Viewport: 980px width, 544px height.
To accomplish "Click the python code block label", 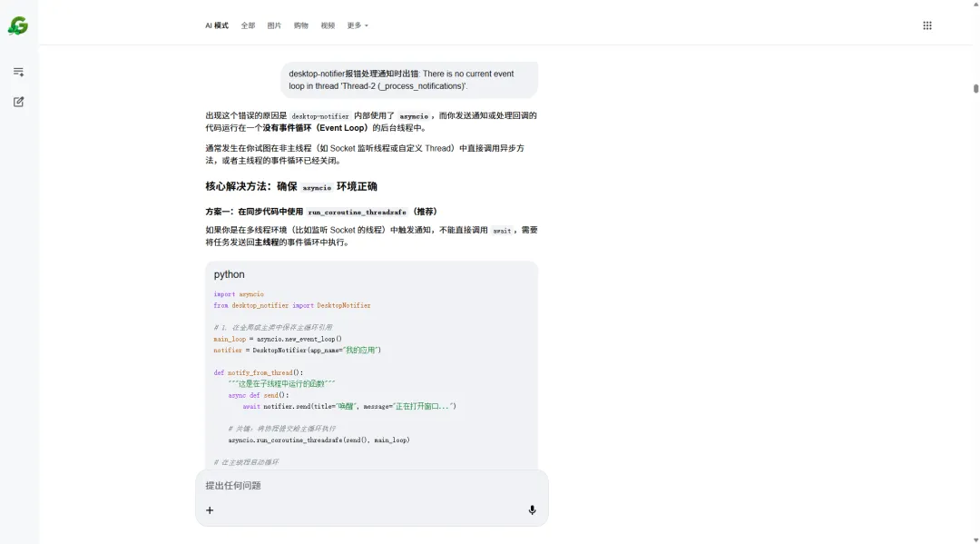I will [230, 274].
